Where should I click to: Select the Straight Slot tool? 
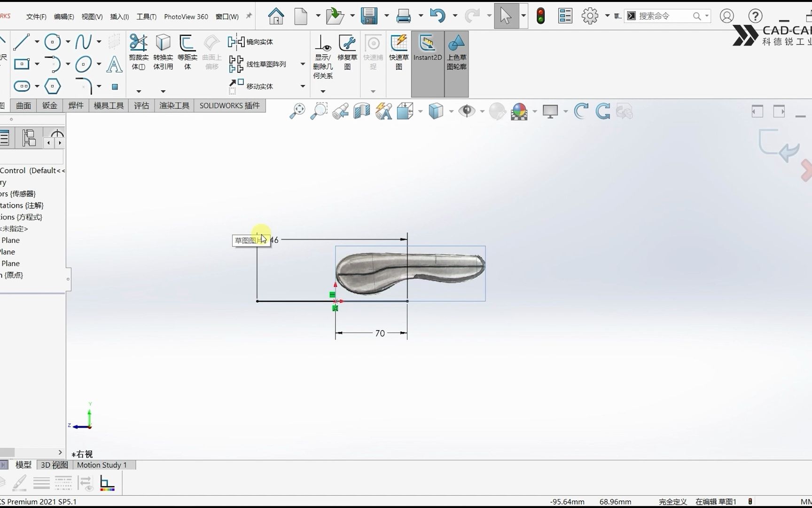click(x=22, y=86)
